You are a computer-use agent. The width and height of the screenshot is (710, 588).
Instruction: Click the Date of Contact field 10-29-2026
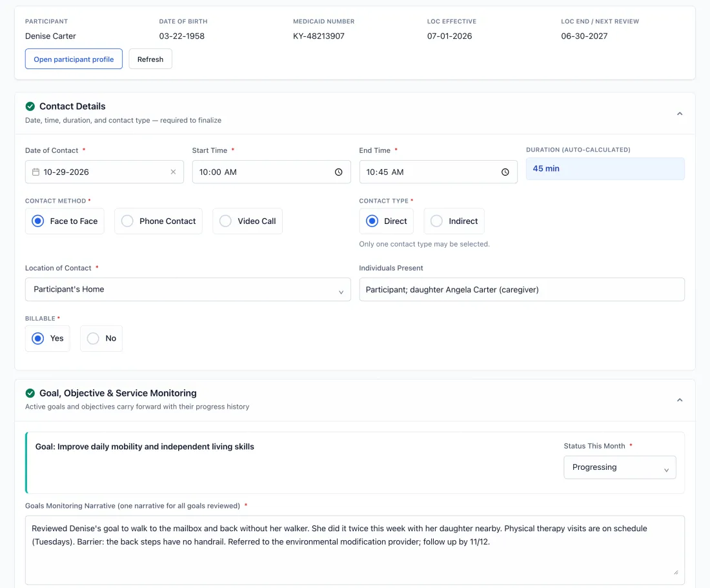[x=105, y=172]
